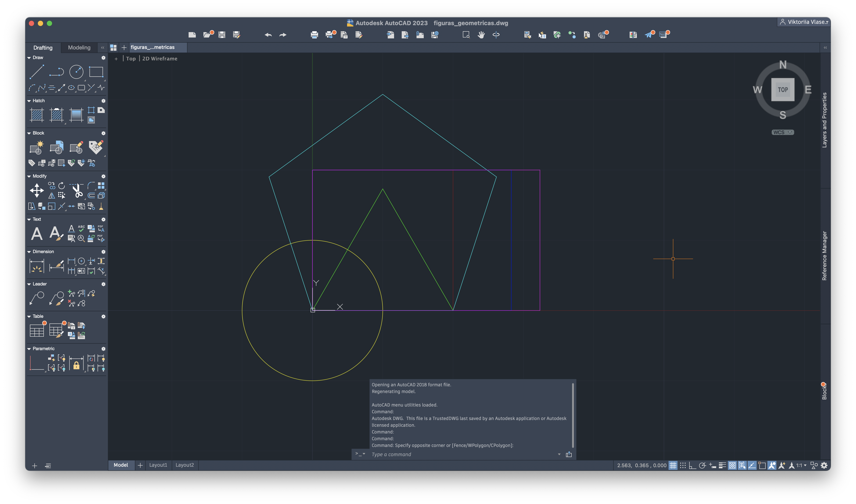Toggle grid display in status bar

coord(673,465)
